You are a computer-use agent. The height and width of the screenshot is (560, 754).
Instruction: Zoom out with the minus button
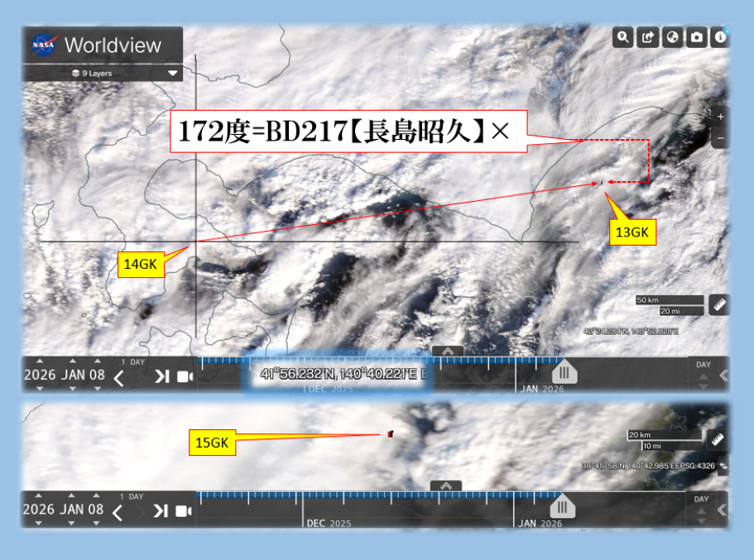click(x=720, y=137)
